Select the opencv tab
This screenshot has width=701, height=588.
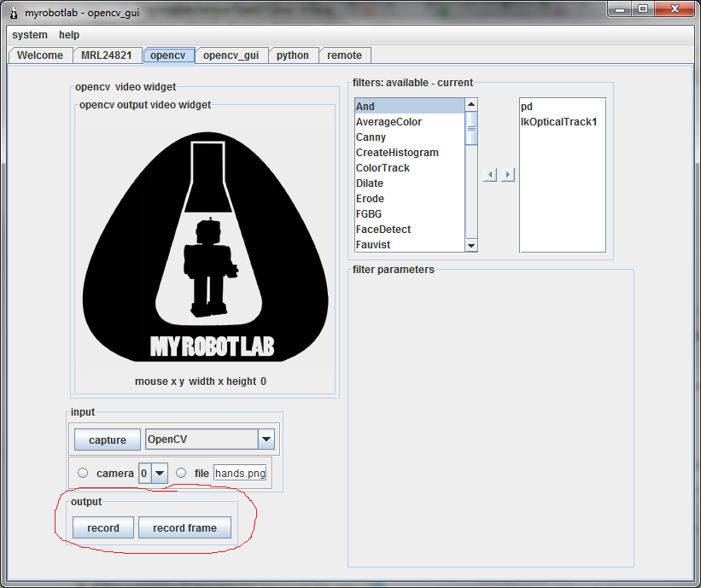pos(168,55)
